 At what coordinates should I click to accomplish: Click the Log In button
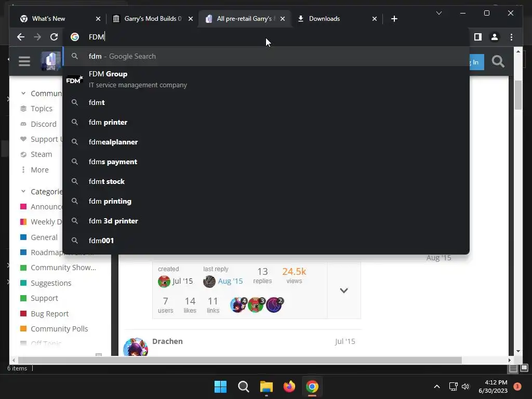[x=477, y=62]
